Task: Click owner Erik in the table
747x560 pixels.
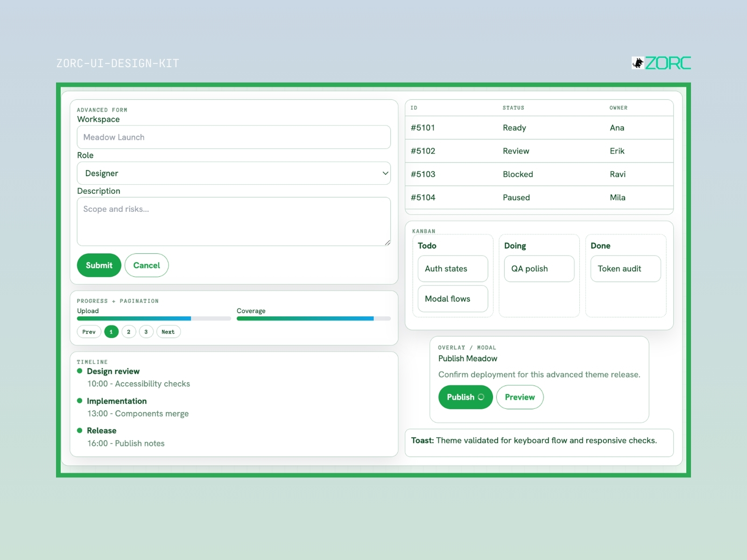Action: 617,151
